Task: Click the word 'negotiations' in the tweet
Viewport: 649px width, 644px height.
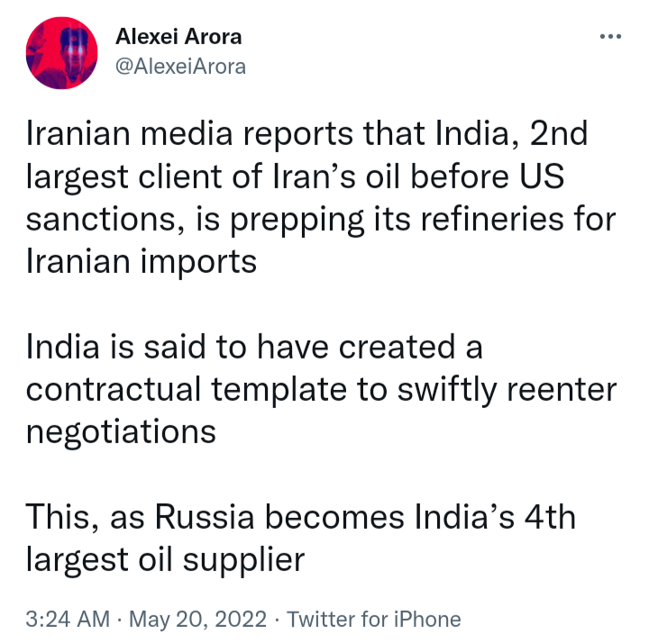Action: [x=121, y=432]
